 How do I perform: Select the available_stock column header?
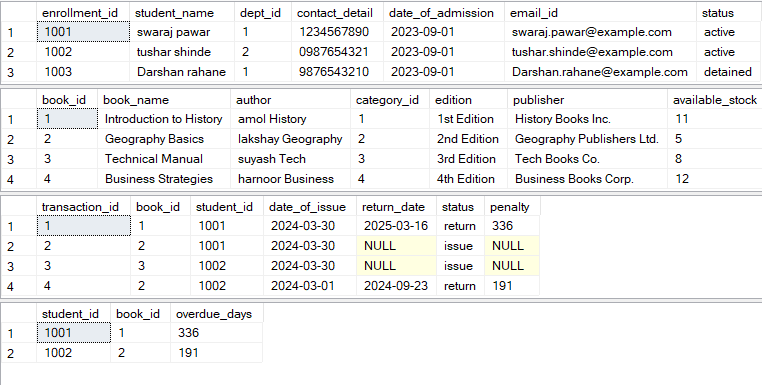[x=714, y=100]
